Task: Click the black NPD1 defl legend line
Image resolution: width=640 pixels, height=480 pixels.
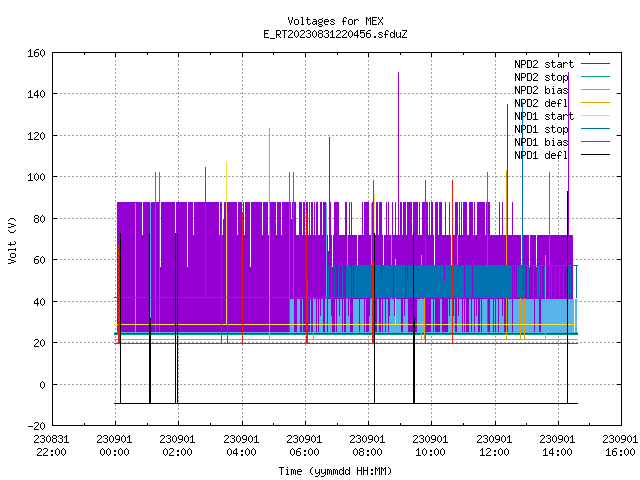Action: 595,155
